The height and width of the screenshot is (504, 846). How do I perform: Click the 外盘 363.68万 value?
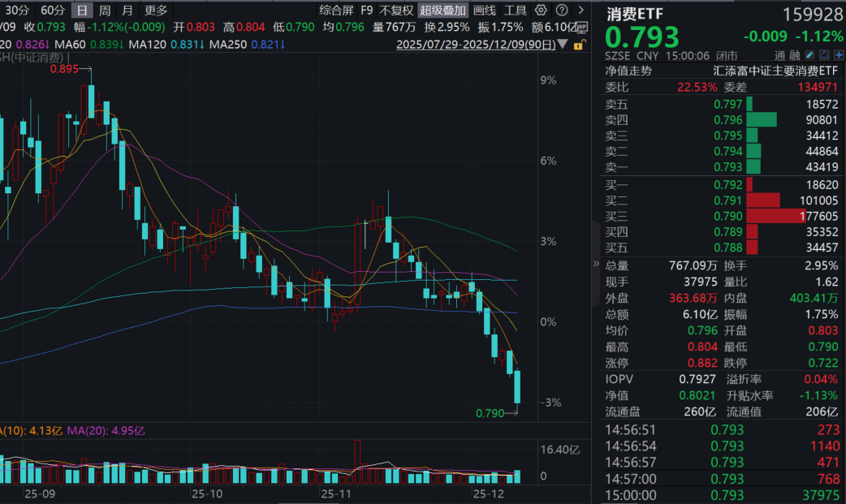[693, 298]
